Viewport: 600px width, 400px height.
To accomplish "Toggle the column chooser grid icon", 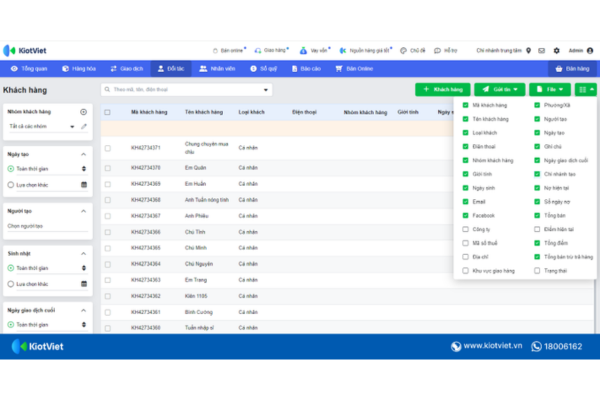I will [x=585, y=90].
